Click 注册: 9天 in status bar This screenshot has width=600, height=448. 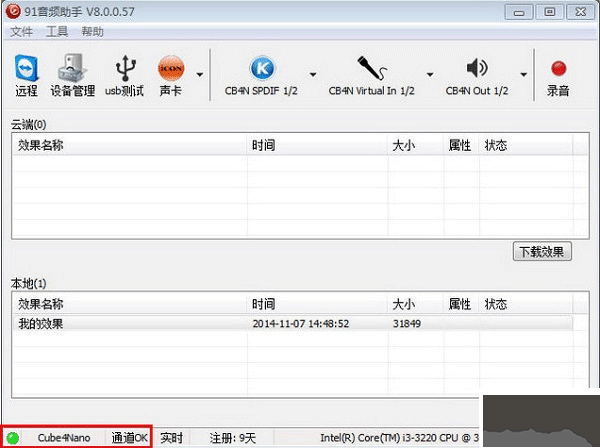(x=232, y=438)
